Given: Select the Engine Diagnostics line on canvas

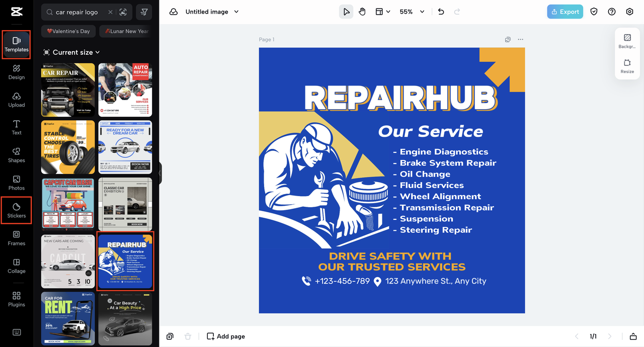Looking at the screenshot, I should click(441, 151).
